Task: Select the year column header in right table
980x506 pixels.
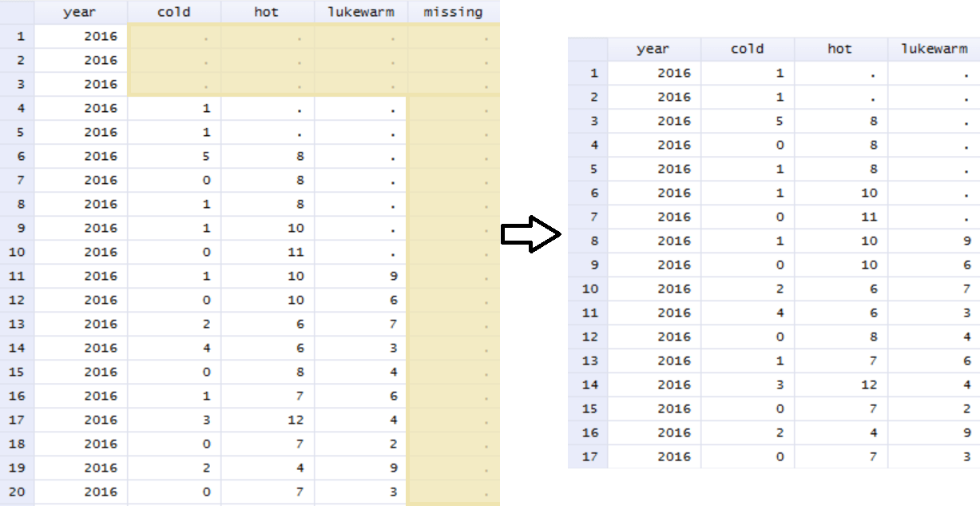Action: point(654,49)
